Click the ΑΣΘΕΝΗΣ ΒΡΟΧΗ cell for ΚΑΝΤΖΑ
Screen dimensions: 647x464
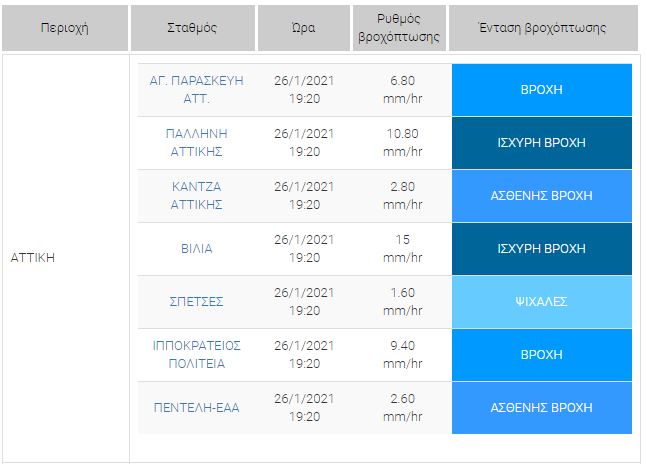click(x=542, y=195)
